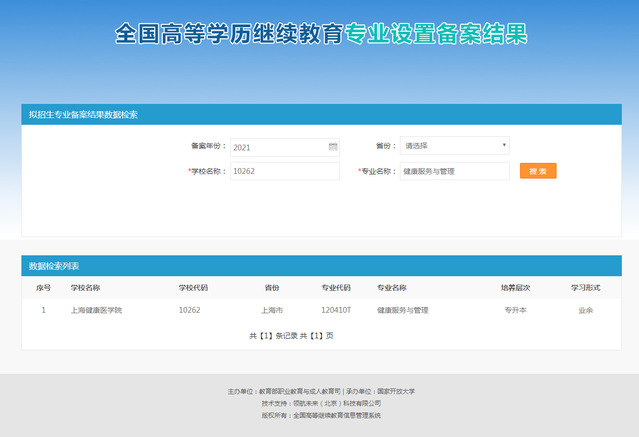Viewport: 639px width, 437px height.
Task: Click the 业余 study form cell
Action: [x=585, y=310]
